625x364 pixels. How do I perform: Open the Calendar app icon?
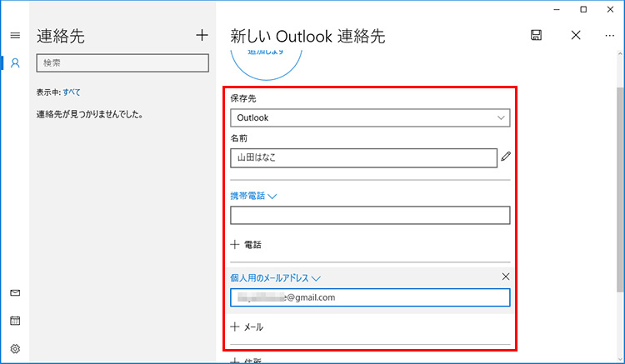[x=15, y=321]
